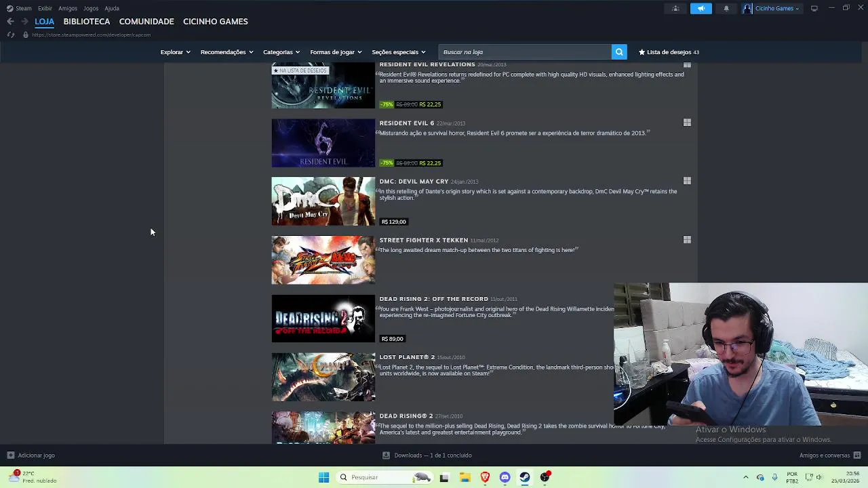Open the notifications bell

pyautogui.click(x=726, y=8)
